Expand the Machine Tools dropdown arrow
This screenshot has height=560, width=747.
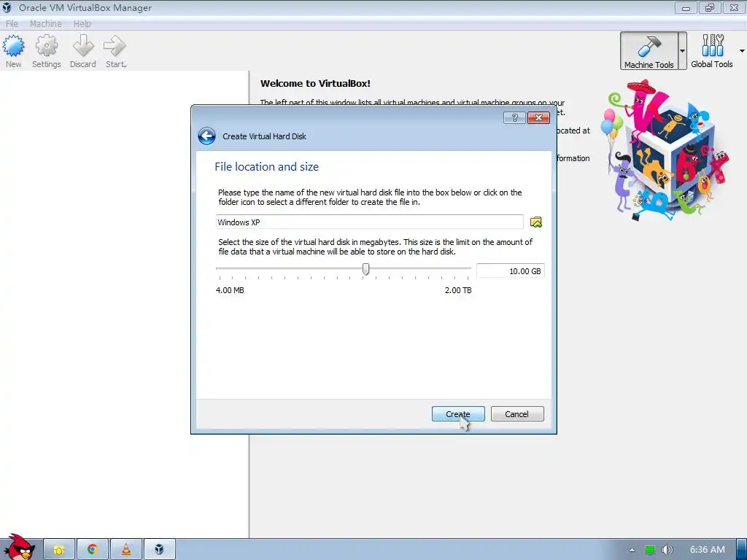click(x=683, y=51)
